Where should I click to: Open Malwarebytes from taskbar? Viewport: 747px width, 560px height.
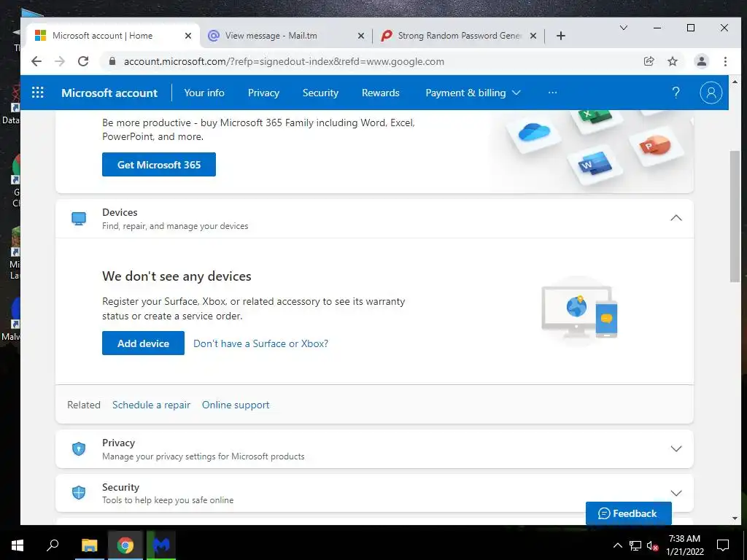pyautogui.click(x=161, y=545)
